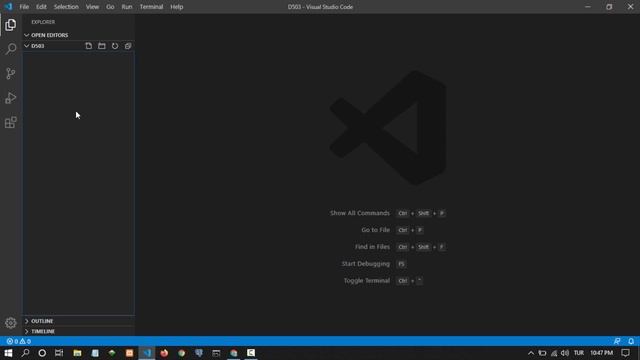Open Firefox from the taskbar
640x360 pixels.
(x=164, y=353)
